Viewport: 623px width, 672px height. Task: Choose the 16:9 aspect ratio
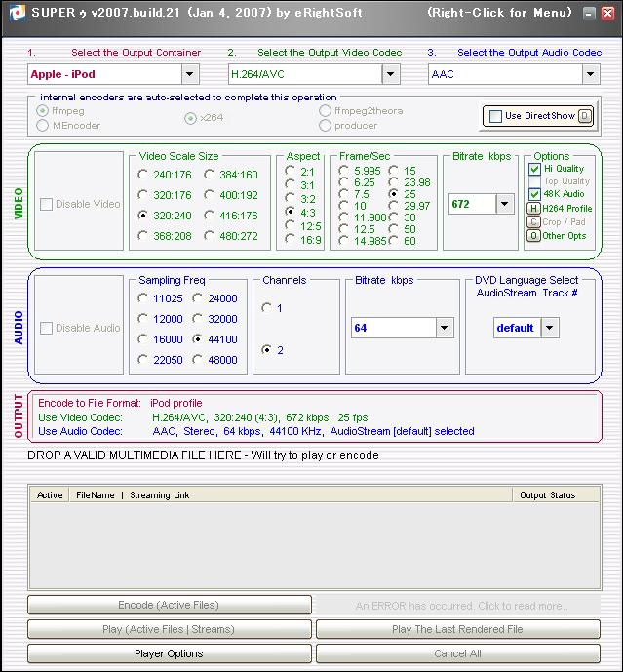pos(291,239)
